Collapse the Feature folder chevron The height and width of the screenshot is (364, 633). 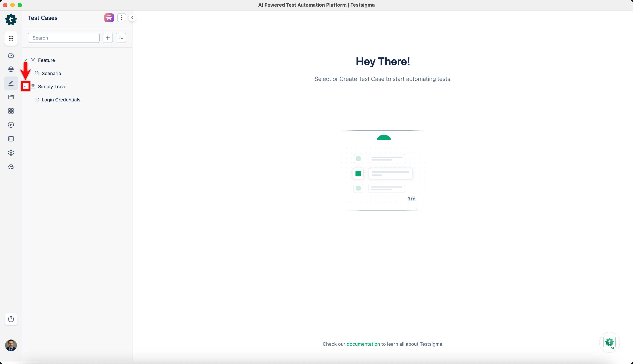click(x=25, y=60)
